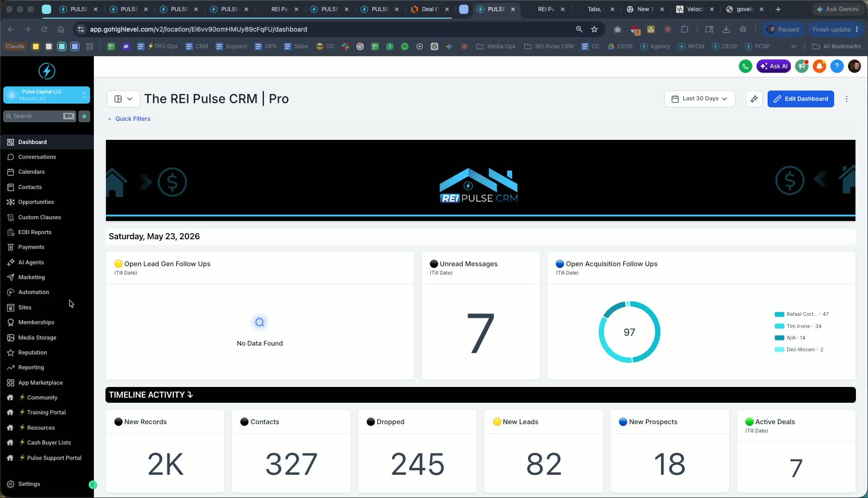Expand the Pulse Capital LLC account switcher
868x498 pixels.
(x=46, y=95)
